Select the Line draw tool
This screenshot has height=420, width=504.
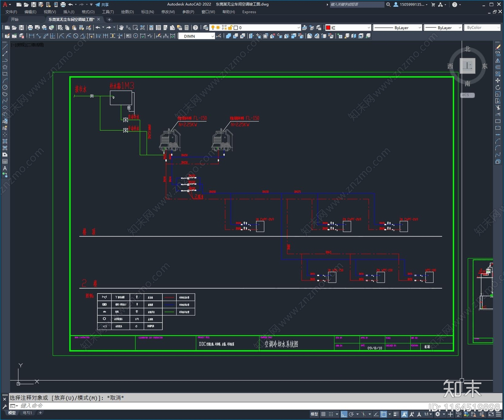5,47
